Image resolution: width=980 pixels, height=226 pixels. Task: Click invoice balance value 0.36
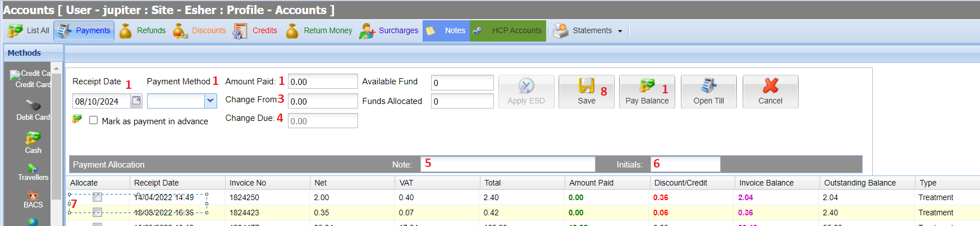(745, 213)
